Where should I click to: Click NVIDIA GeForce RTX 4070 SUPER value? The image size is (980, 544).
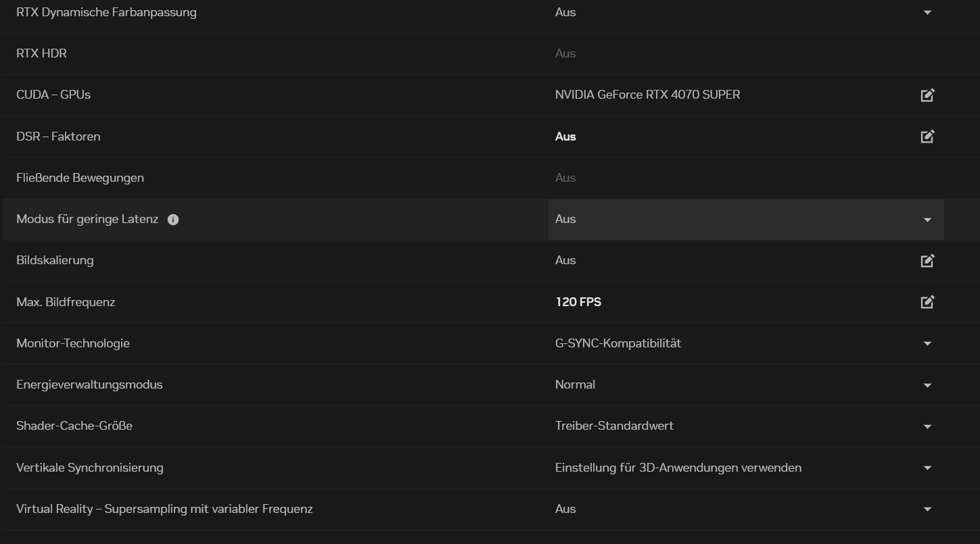(647, 95)
